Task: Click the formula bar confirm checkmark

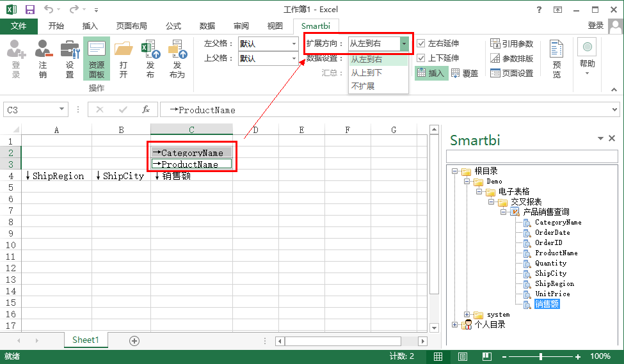Action: (123, 109)
